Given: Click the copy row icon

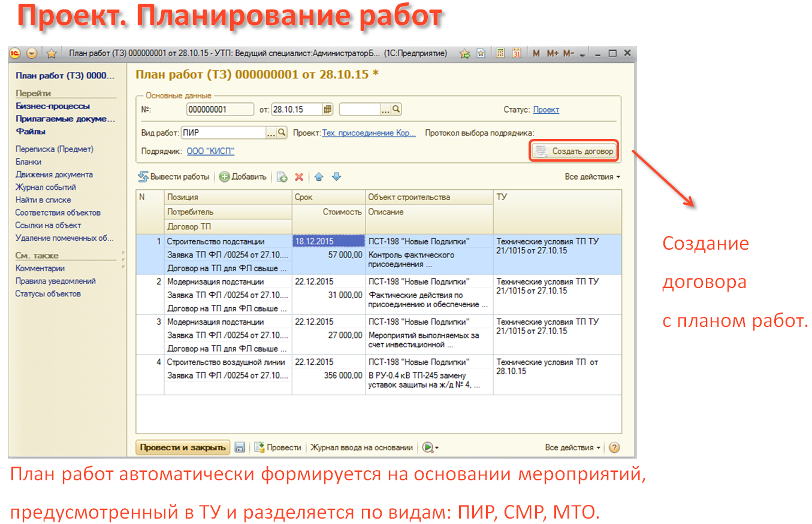Looking at the screenshot, I should coord(282,177).
